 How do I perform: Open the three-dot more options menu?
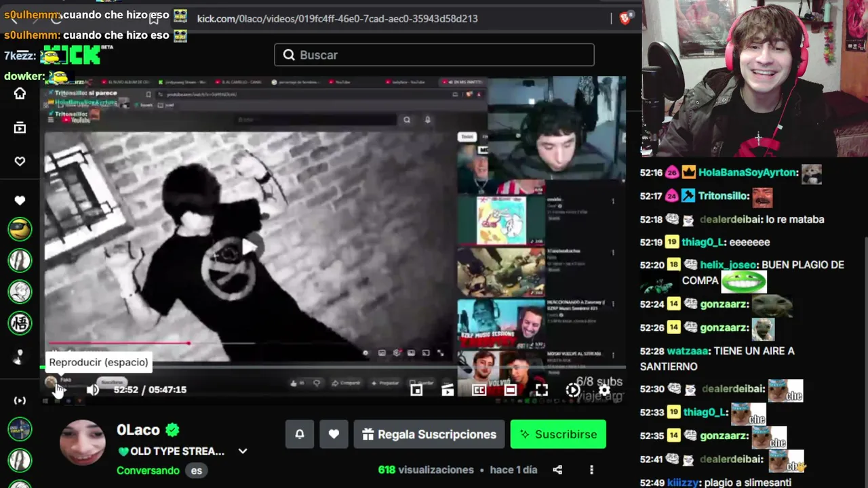click(x=591, y=470)
